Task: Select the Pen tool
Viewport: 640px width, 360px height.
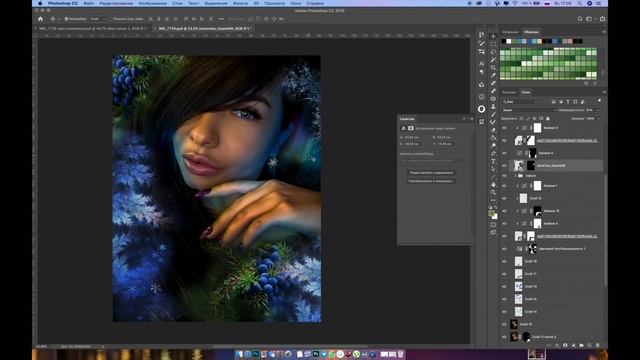Action: coord(493,153)
